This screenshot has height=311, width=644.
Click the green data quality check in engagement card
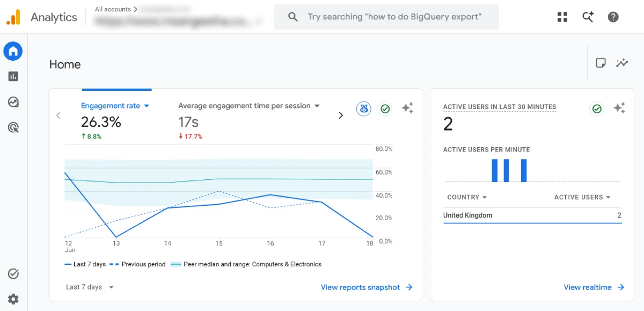pos(385,109)
